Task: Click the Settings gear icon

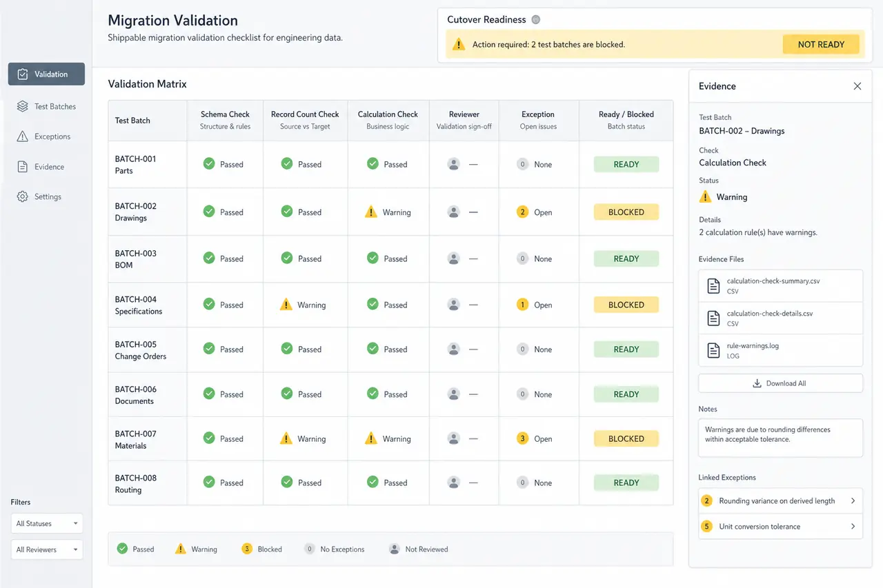Action: tap(22, 196)
